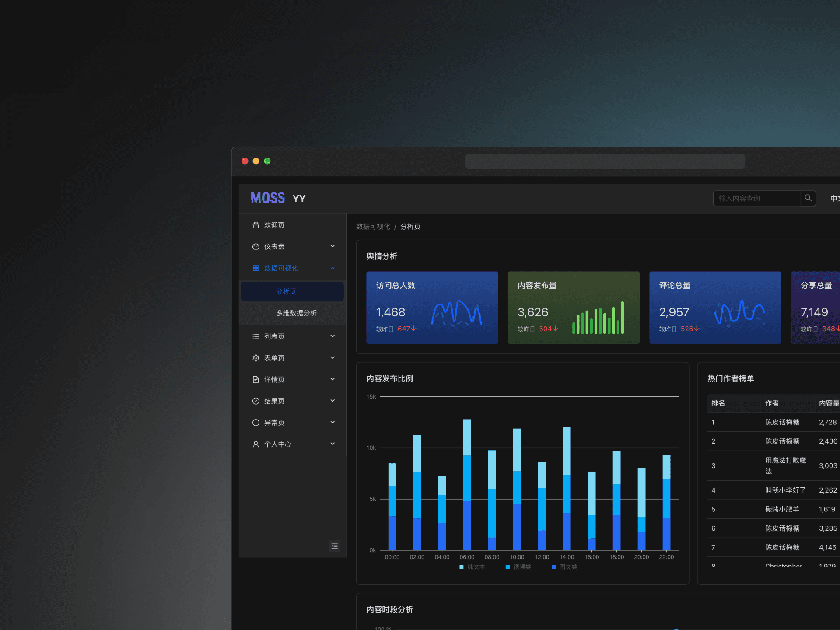Click the 异常页 warning circle icon
The image size is (840, 630).
coord(255,422)
